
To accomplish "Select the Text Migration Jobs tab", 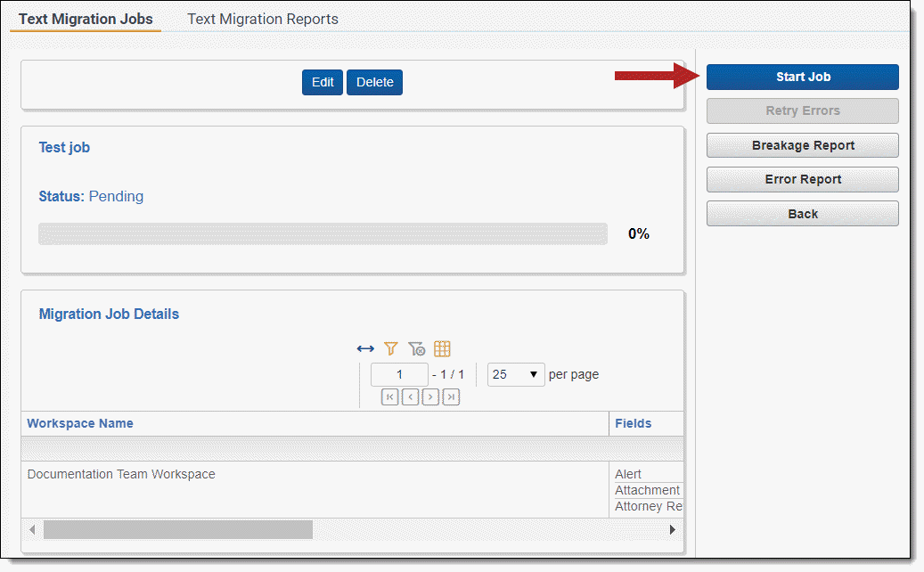I will tap(86, 19).
